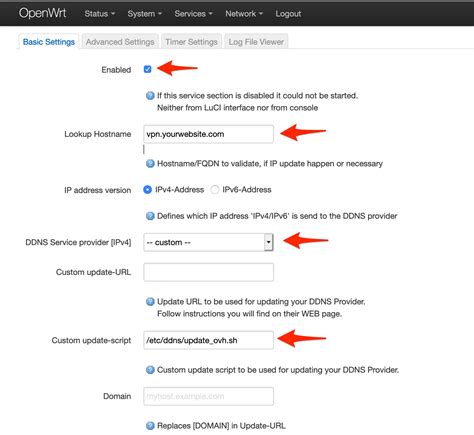Click the help icon next to Hostname/FQDN hint
This screenshot has height=435, width=474.
coord(150,164)
